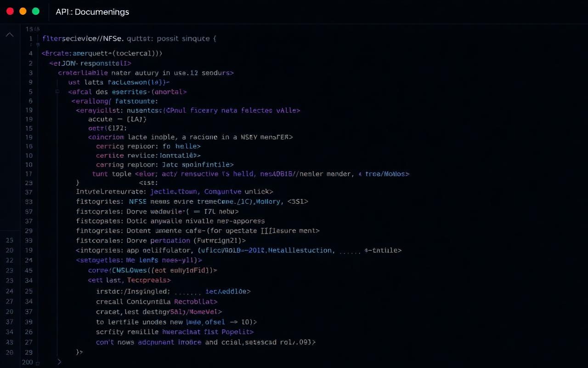Image resolution: width=588 pixels, height=368 pixels.
Task: Toggle the fold marker on the 'afcal des' line
Action: tap(57, 92)
